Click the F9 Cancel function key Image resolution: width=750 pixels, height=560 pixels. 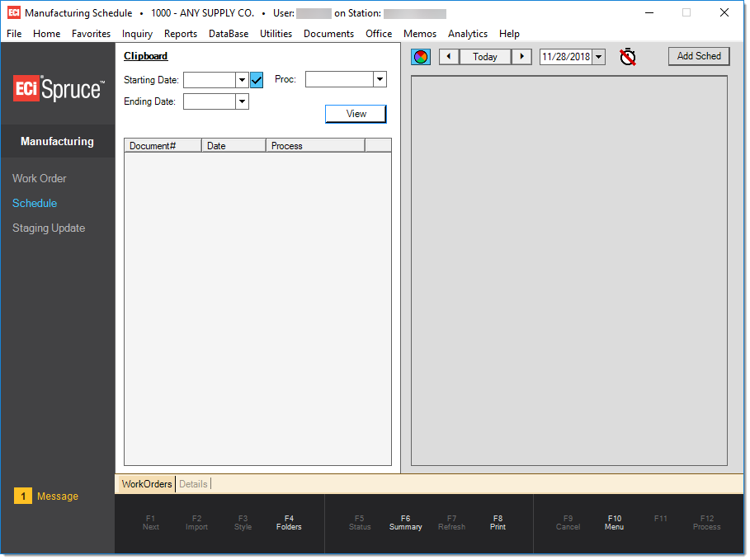[568, 522]
